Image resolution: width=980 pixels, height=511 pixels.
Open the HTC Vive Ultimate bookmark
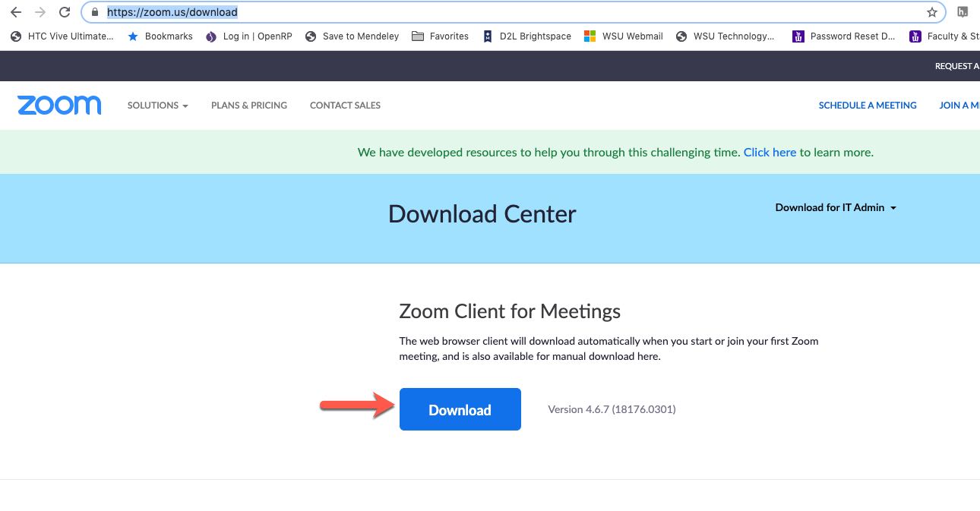coord(62,36)
